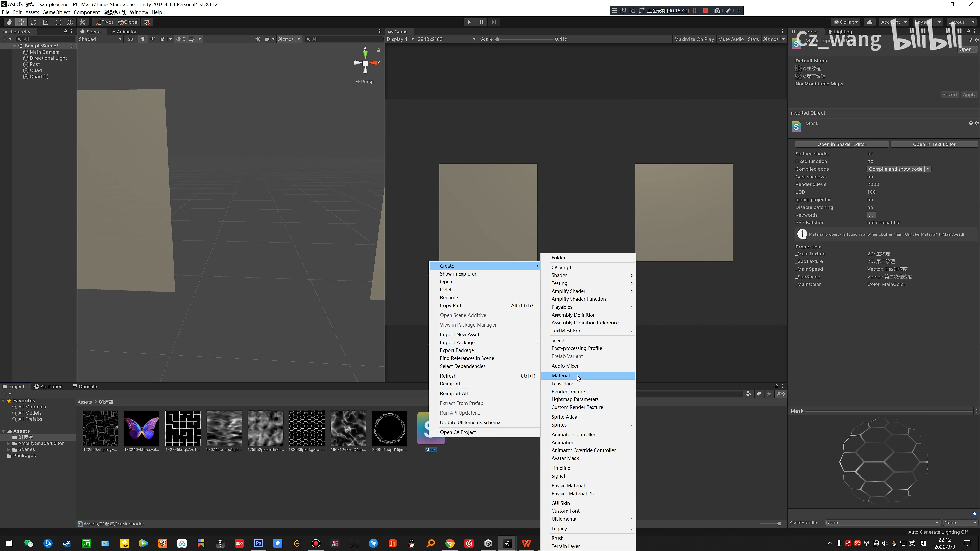This screenshot has width=980, height=551.
Task: Collapse the SampleScene hierarchy item
Action: click(15, 46)
